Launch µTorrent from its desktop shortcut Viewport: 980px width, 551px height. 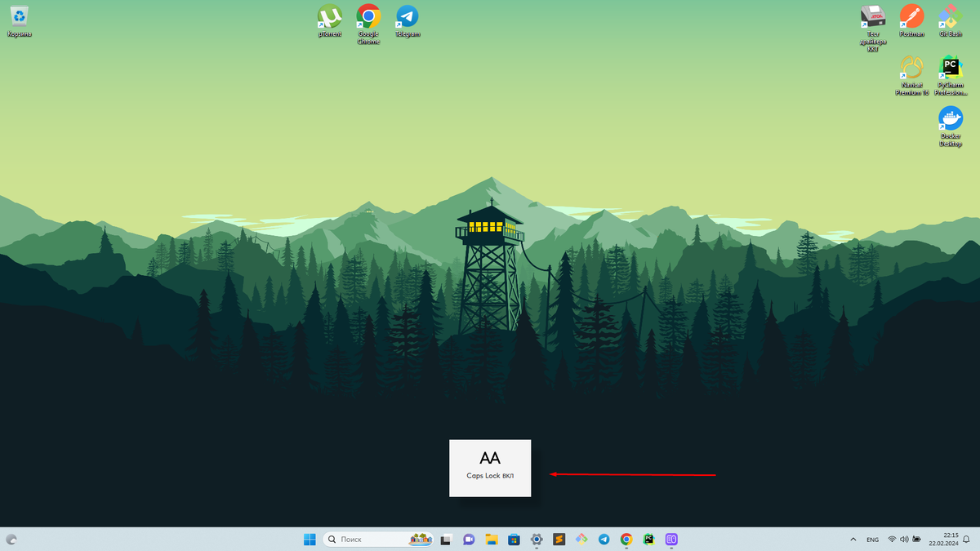click(x=329, y=20)
